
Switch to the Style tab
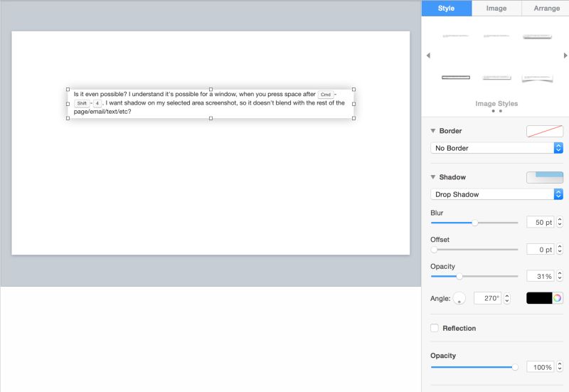click(447, 8)
